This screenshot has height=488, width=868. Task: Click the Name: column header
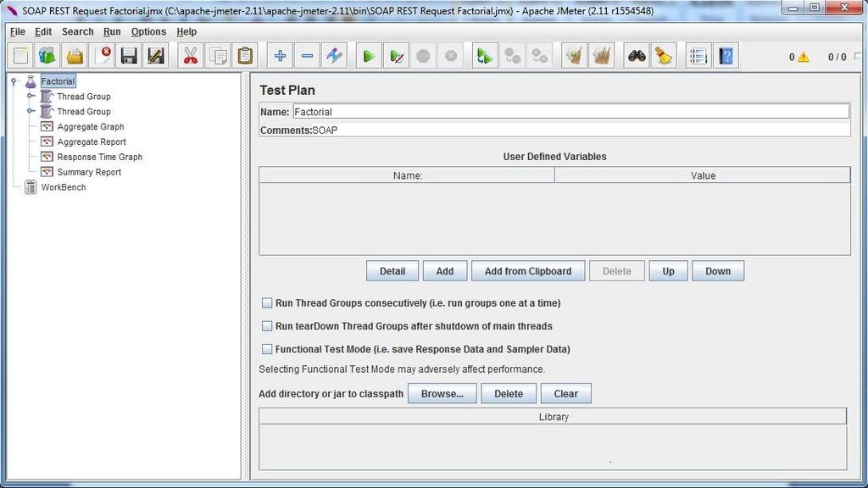tap(407, 175)
